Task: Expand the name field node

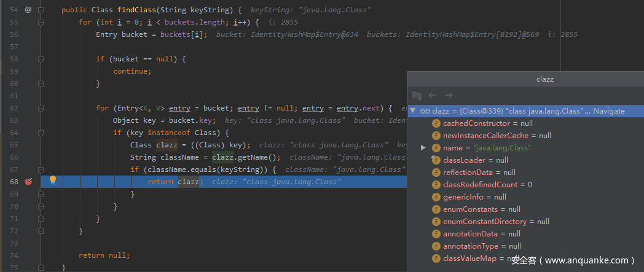Action: [423, 148]
